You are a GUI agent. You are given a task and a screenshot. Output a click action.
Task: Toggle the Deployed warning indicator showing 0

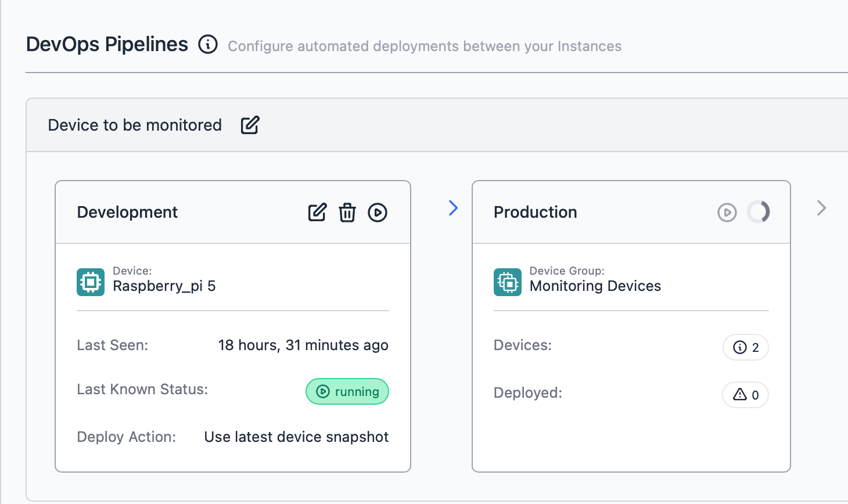click(745, 395)
